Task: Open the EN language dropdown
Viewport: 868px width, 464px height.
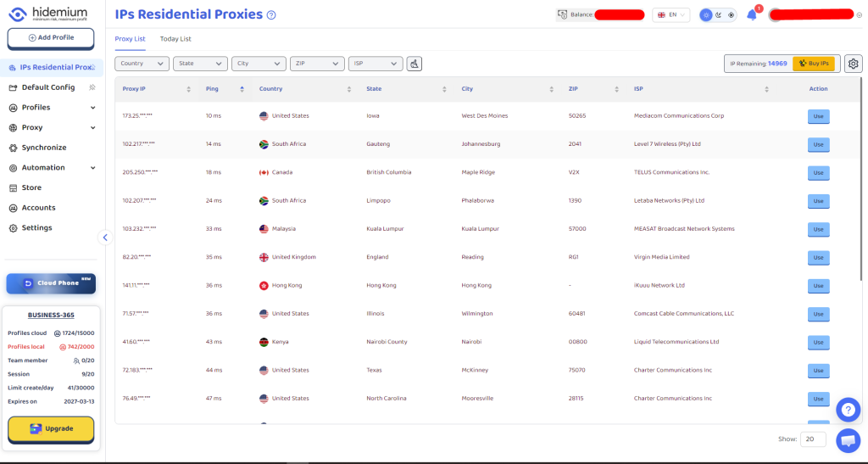Action: click(x=671, y=15)
